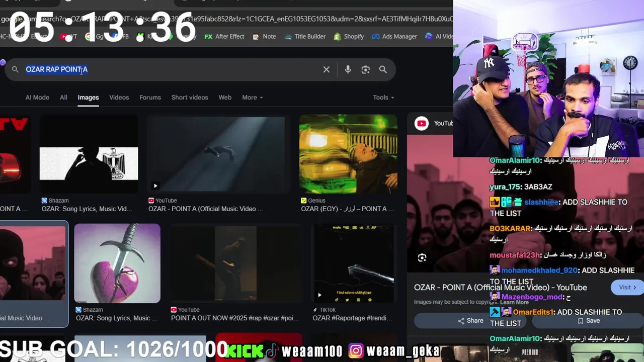Switch to the All results tab
This screenshot has width=644, height=362.
pos(63,97)
